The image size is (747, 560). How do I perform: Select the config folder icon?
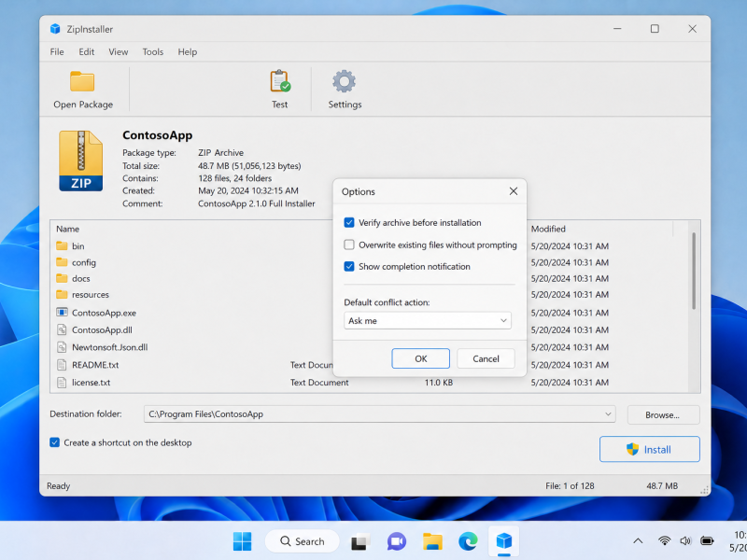pos(62,262)
